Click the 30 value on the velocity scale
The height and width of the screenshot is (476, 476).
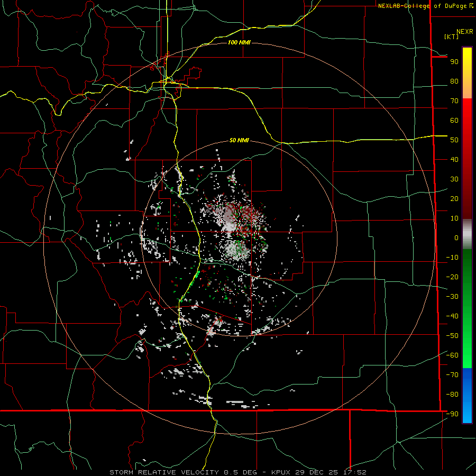tap(454, 179)
